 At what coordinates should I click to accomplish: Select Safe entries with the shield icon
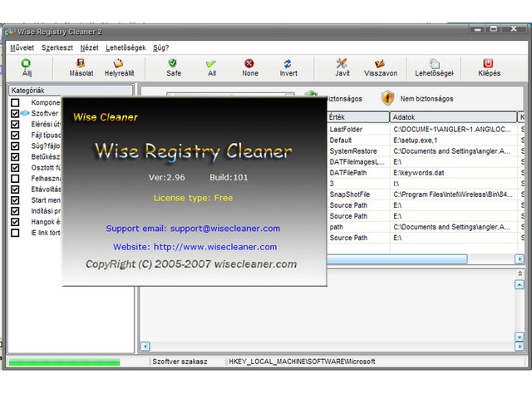click(173, 63)
